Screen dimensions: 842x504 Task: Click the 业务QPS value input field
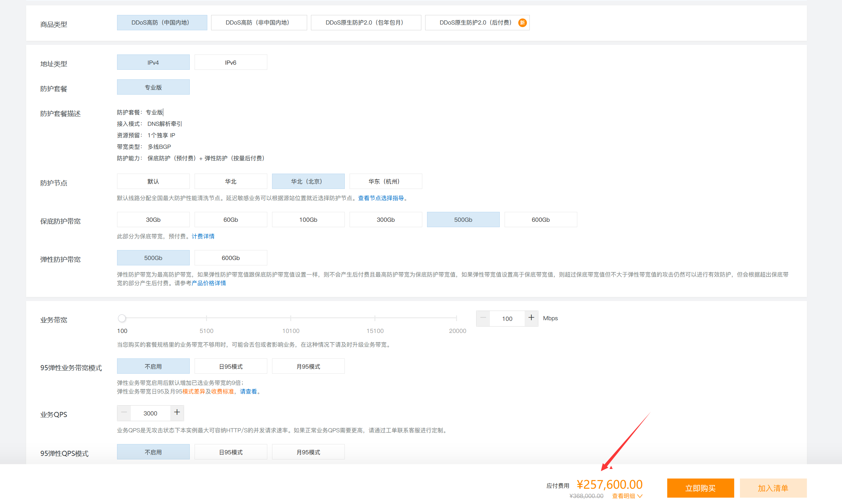(x=150, y=413)
